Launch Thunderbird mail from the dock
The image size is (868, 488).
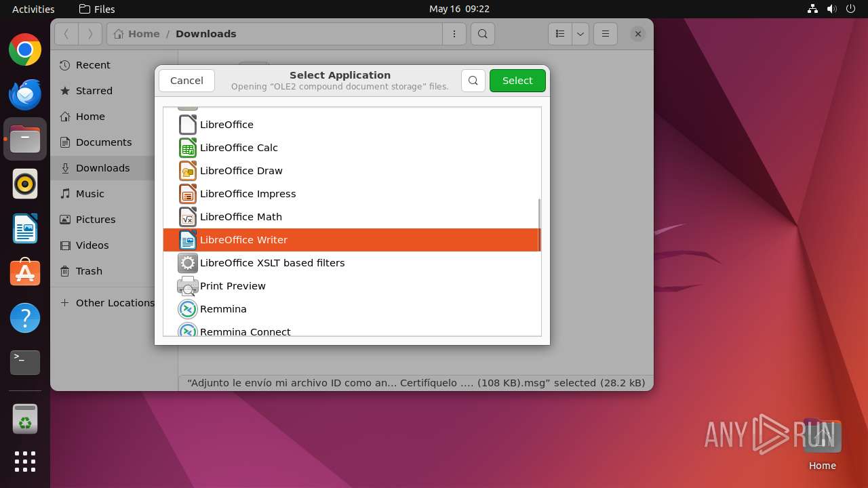(25, 94)
